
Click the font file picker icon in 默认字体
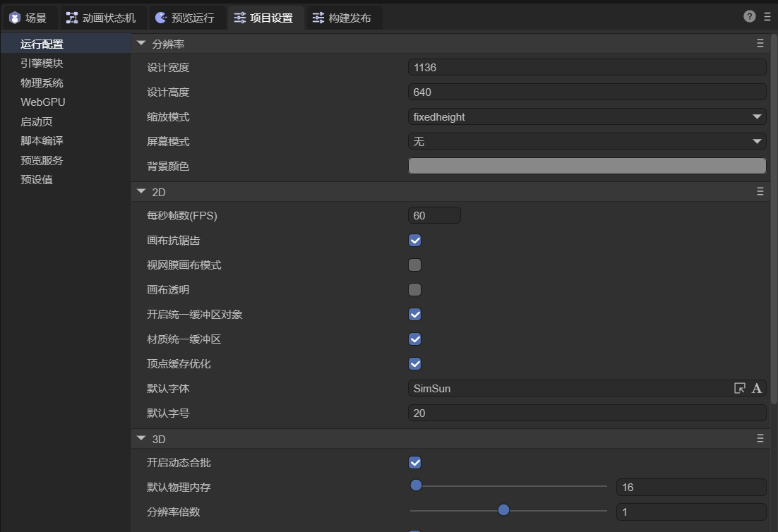click(740, 388)
